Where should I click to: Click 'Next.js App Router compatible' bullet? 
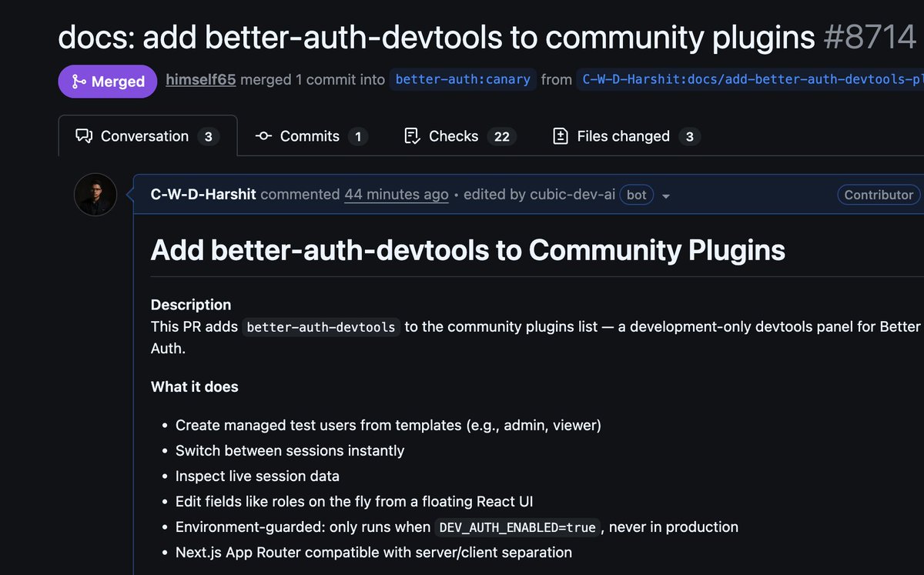(x=373, y=552)
